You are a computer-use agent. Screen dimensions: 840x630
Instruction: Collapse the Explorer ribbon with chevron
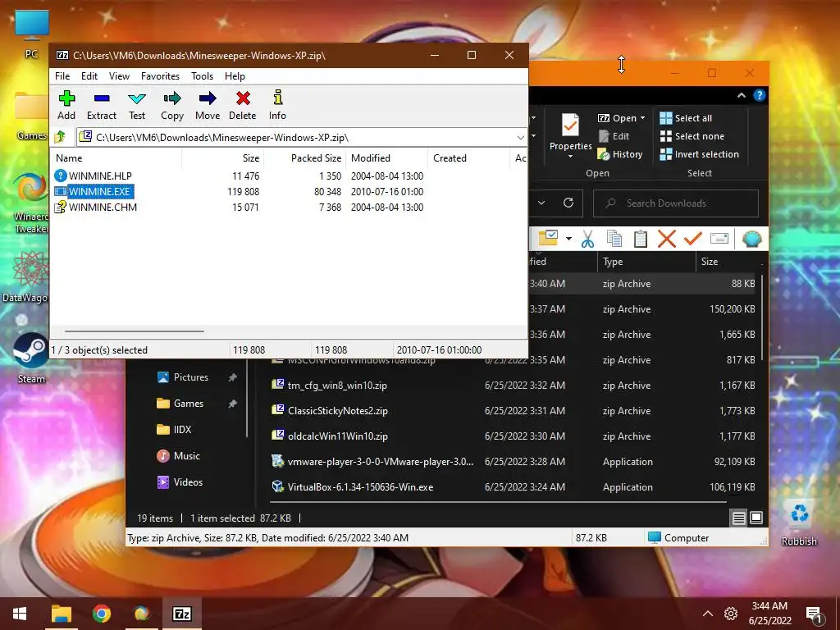[x=742, y=95]
